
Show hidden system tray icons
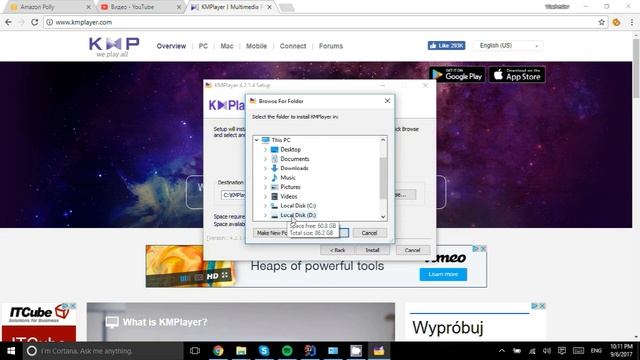pos(502,351)
